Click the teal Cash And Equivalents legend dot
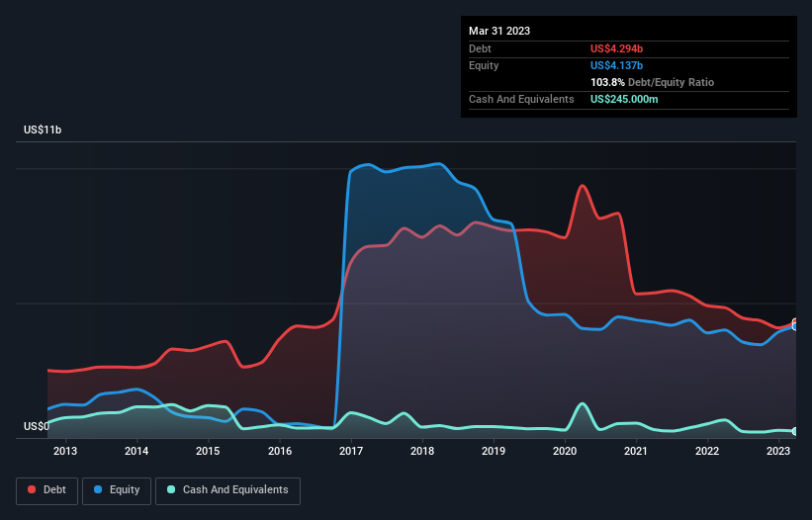 pos(171,489)
